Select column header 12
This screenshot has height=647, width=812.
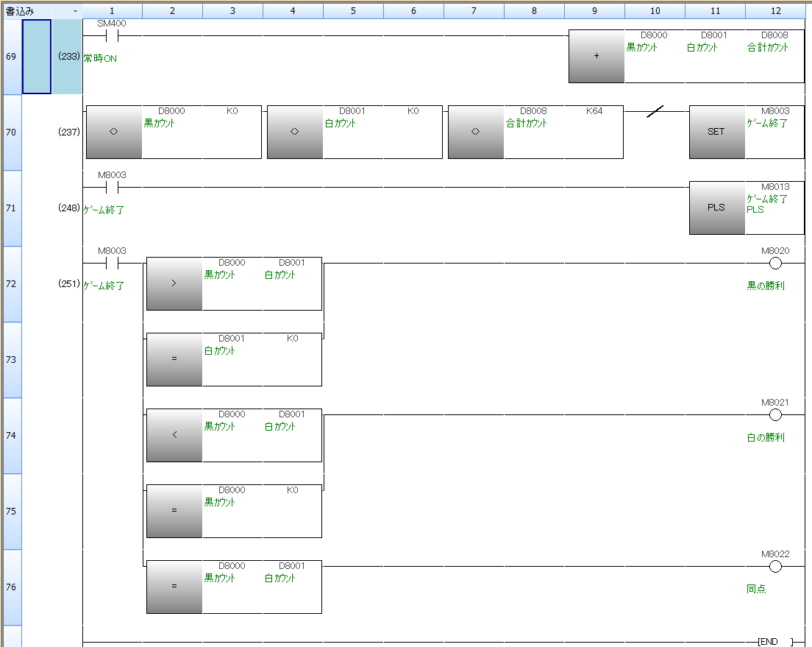(x=774, y=11)
